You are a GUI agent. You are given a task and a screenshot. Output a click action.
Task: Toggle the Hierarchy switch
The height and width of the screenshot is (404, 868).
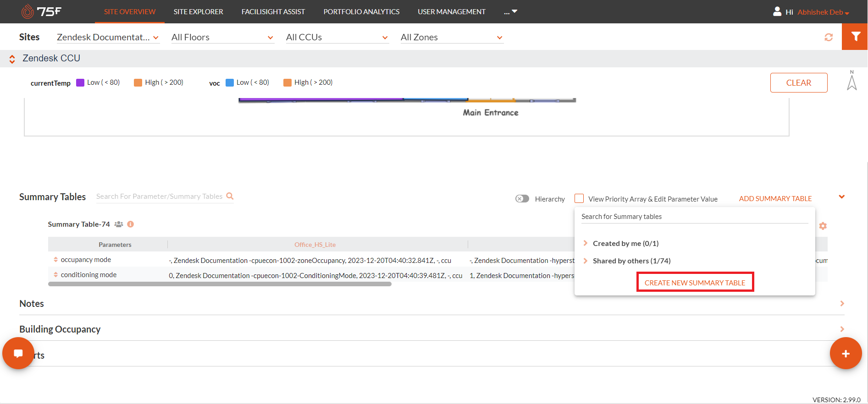click(522, 199)
